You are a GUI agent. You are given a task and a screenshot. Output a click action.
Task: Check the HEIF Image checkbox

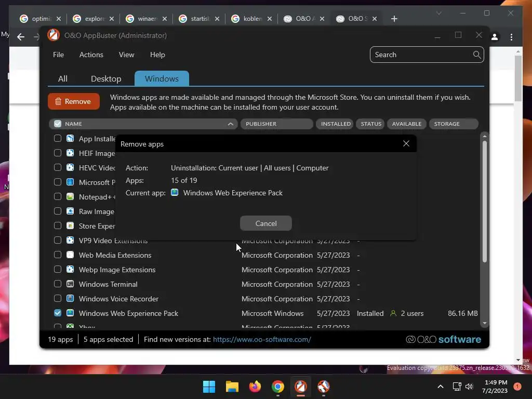[58, 153]
